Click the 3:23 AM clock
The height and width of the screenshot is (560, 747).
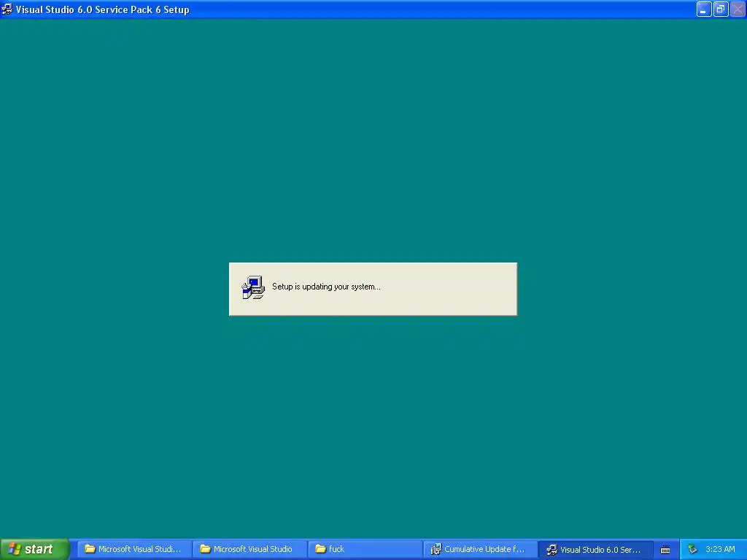720,549
